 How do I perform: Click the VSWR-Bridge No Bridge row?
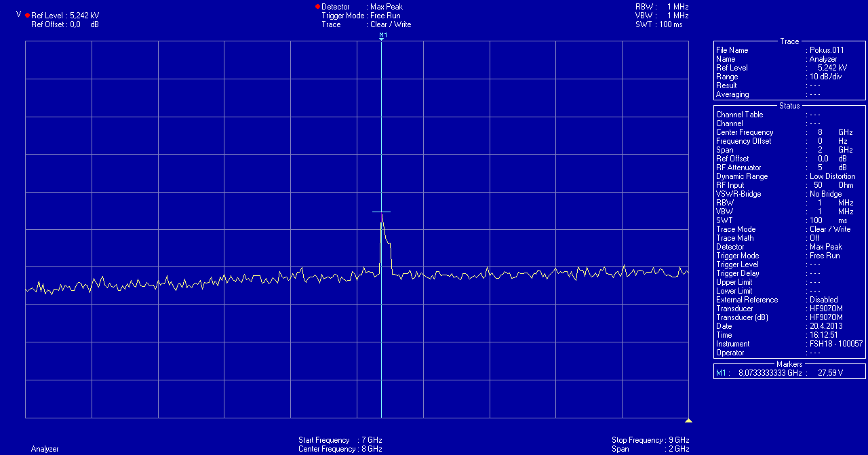(778, 194)
